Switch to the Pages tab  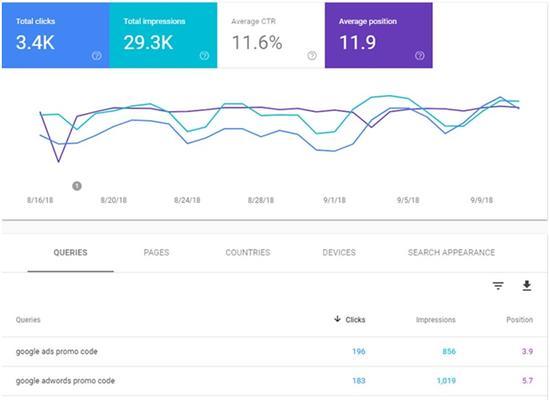click(156, 252)
